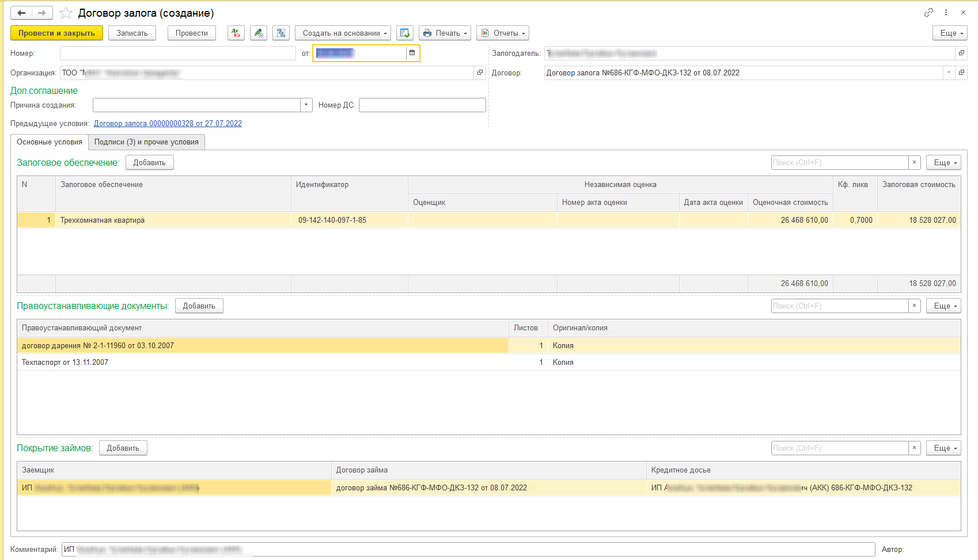
Task: Expand the Причина создания dropdown
Action: pyautogui.click(x=306, y=105)
